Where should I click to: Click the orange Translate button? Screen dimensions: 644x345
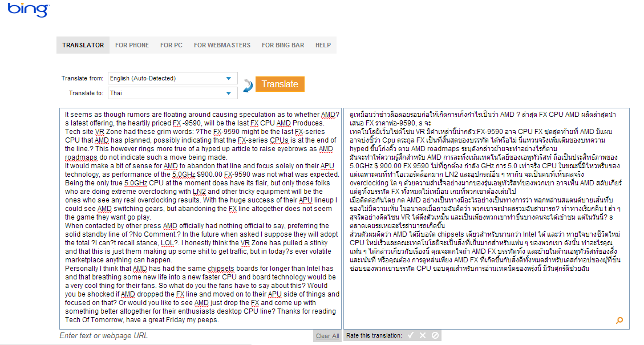[x=280, y=84]
